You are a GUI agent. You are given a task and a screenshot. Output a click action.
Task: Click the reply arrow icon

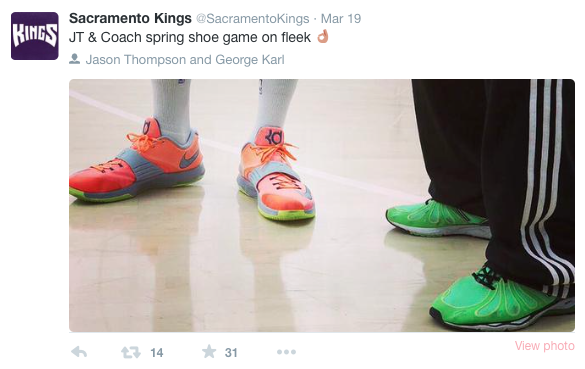click(79, 352)
